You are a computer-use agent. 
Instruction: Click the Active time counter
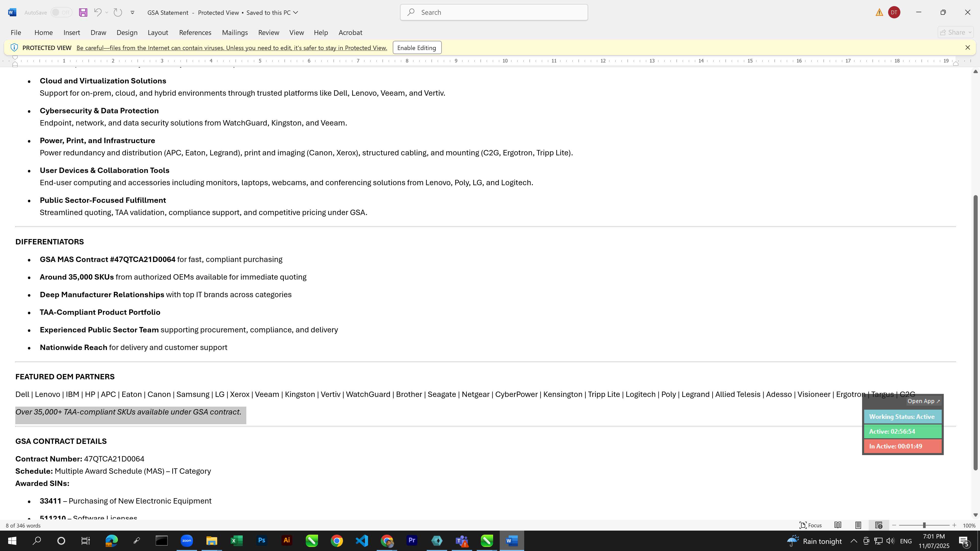click(902, 432)
